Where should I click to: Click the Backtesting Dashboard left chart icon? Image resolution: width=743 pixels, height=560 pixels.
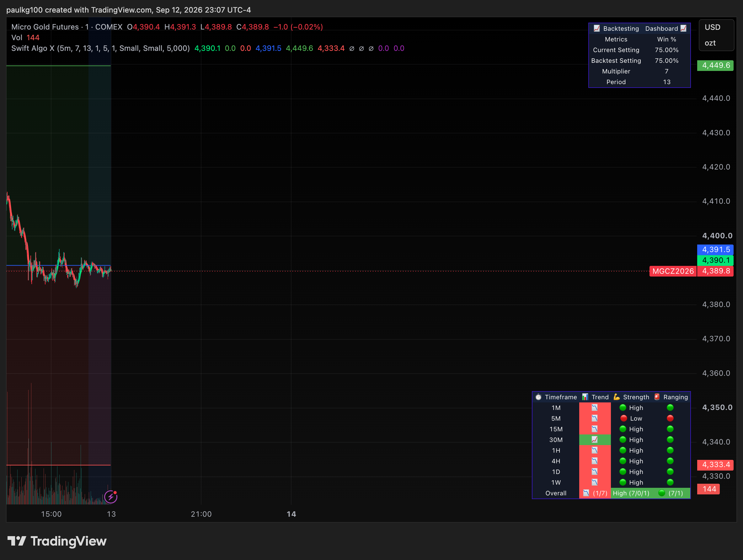(x=596, y=28)
